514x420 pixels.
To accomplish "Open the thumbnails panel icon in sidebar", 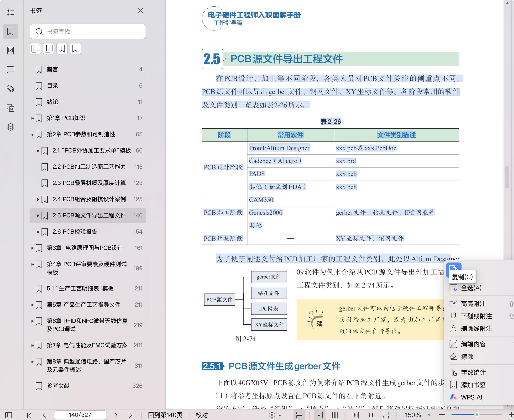I will tap(10, 50).
